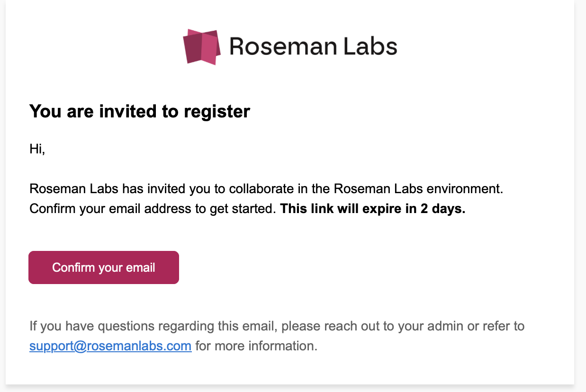Click the "Hi," greeting text

point(37,149)
